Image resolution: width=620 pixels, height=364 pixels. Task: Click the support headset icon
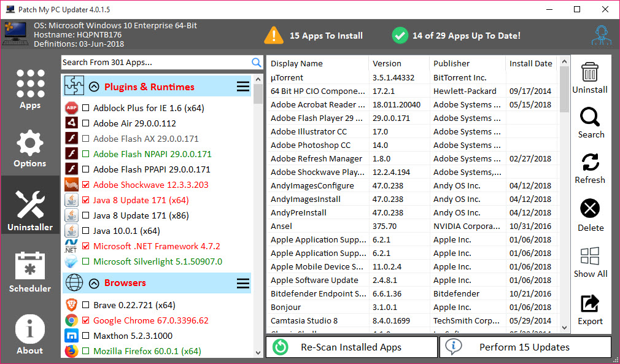(602, 36)
